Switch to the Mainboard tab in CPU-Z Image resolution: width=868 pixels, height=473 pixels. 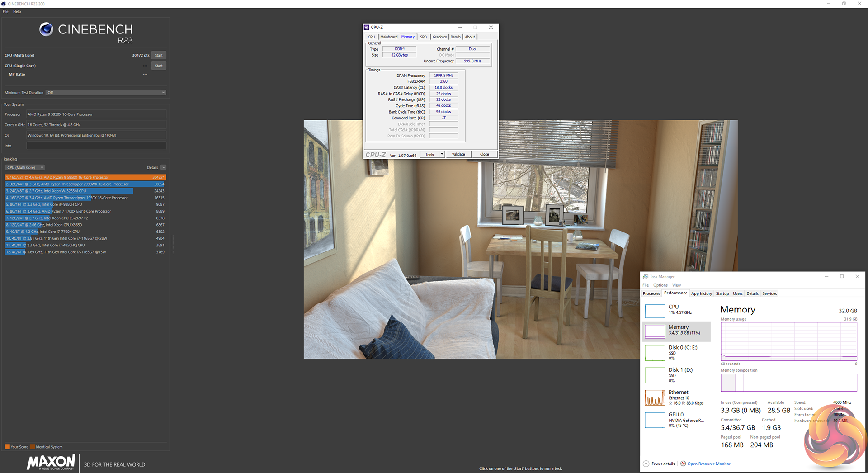pyautogui.click(x=389, y=37)
